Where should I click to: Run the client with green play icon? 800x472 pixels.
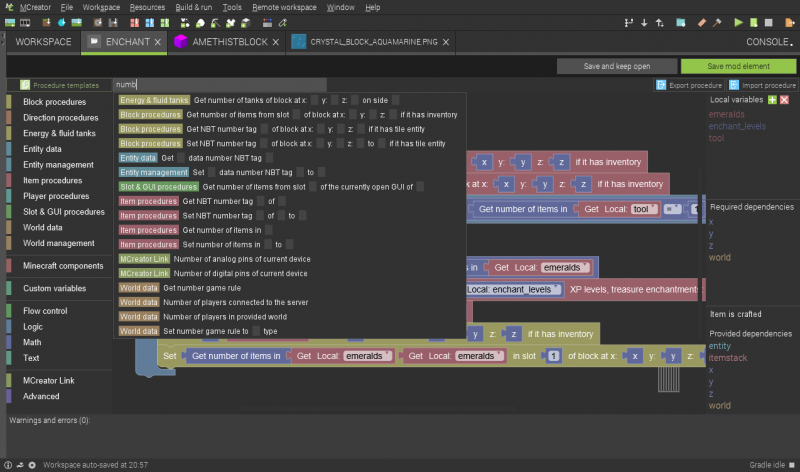(x=738, y=22)
